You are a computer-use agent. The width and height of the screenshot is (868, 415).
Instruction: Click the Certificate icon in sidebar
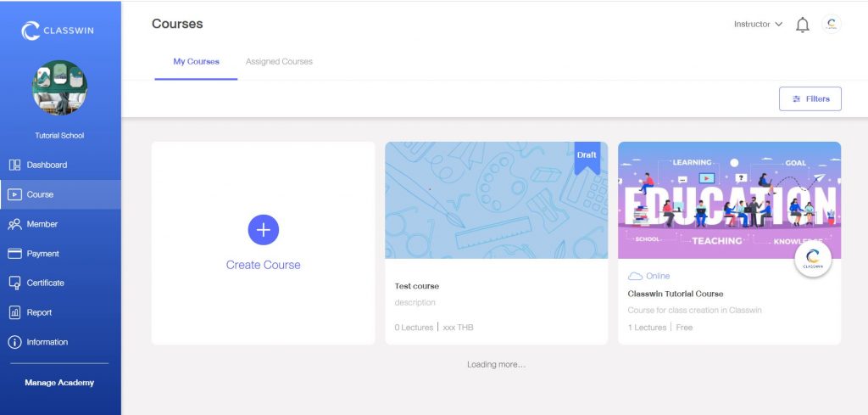pyautogui.click(x=14, y=283)
